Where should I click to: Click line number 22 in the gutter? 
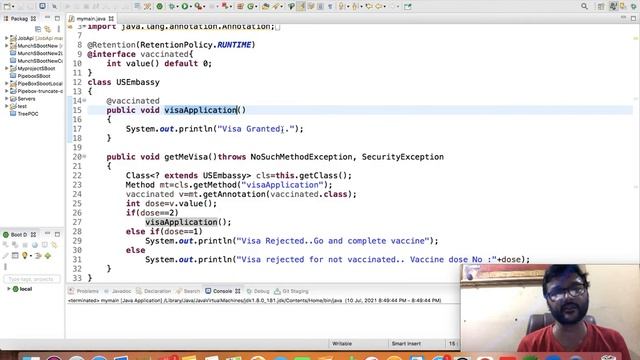(x=77, y=176)
